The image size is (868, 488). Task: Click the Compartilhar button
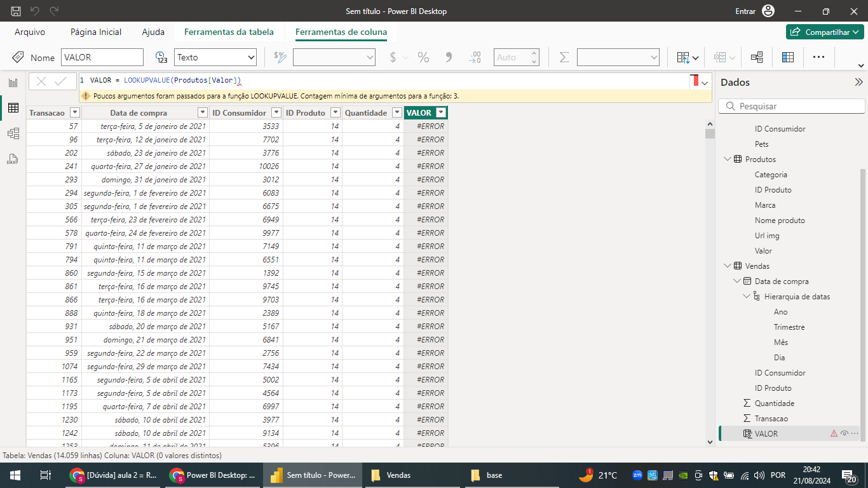point(825,32)
